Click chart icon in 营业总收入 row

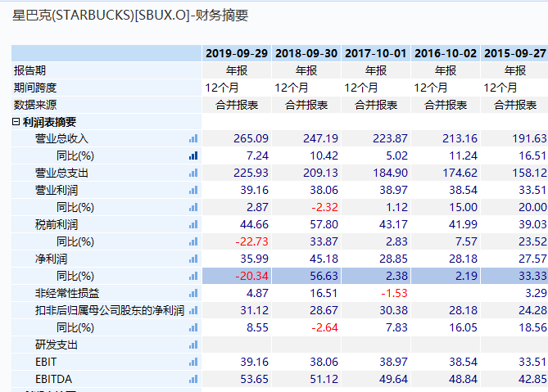[x=193, y=138]
